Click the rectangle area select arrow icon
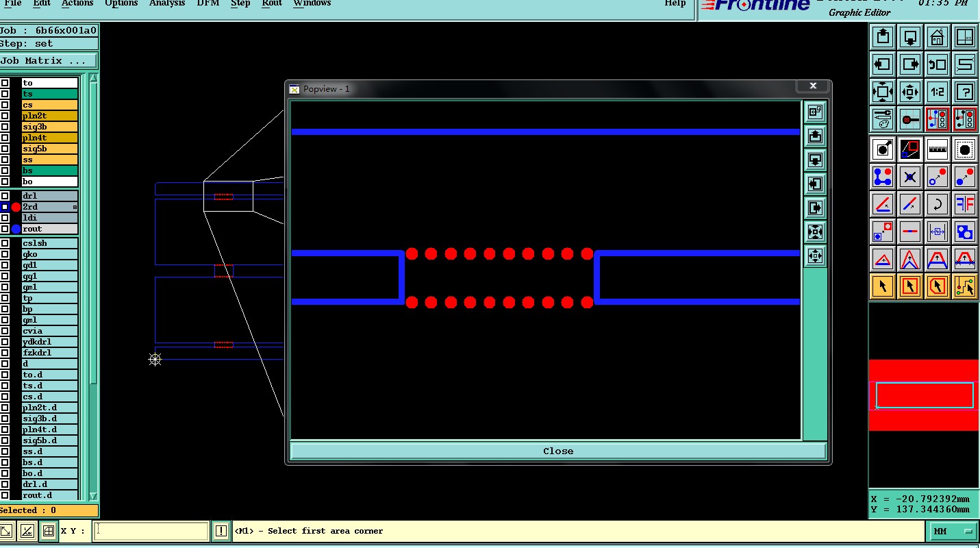This screenshot has width=980, height=548. pos(910,286)
